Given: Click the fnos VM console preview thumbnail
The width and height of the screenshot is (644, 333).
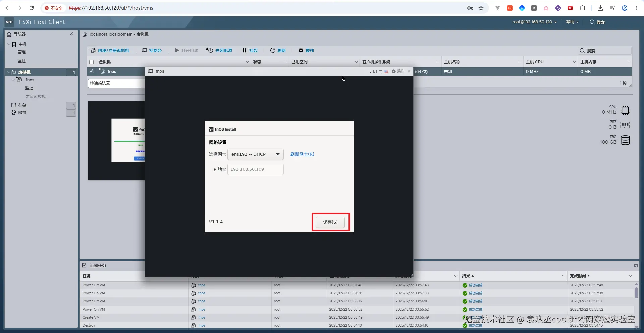Looking at the screenshot, I should click(x=116, y=141).
